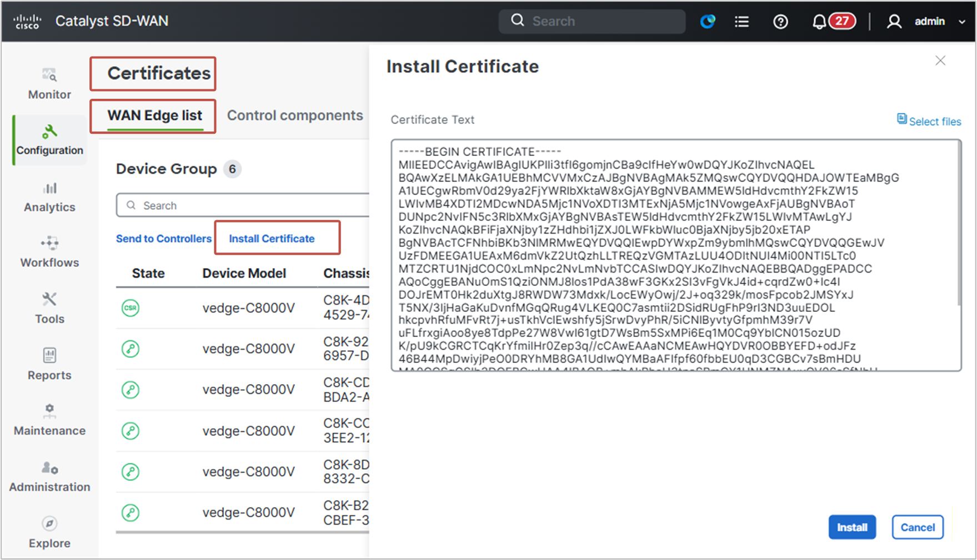
Task: Click the admin user profile icon
Action: (894, 22)
